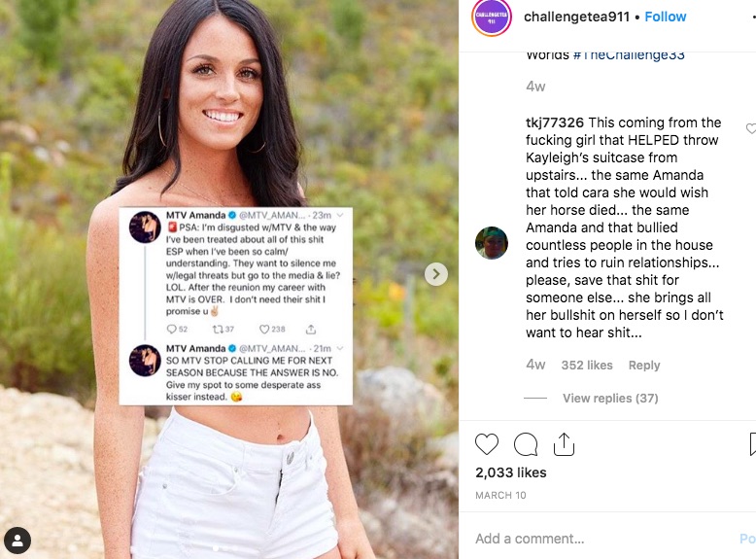This screenshot has height=559, width=756.
Task: Click the Add a comment field
Action: pos(602,539)
